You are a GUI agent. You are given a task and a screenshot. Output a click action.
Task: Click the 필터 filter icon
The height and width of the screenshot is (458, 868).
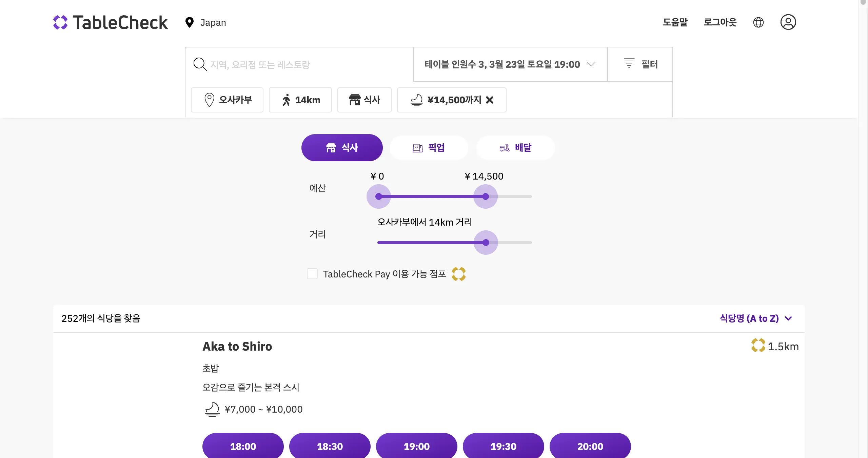[629, 64]
